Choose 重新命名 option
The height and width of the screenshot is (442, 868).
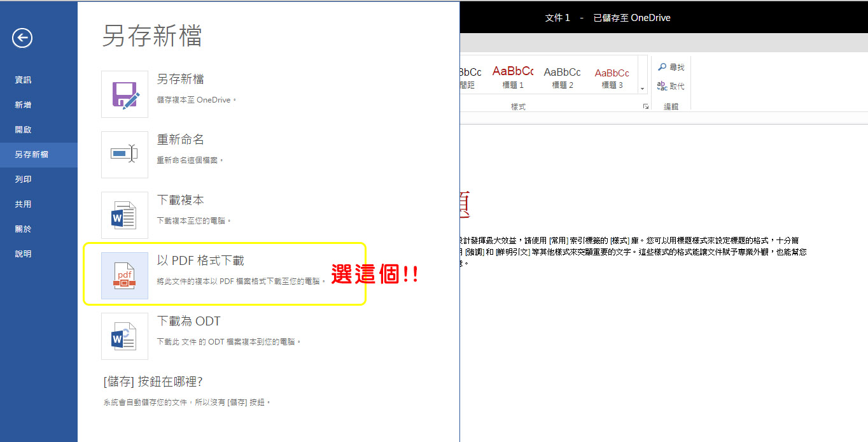coord(180,139)
